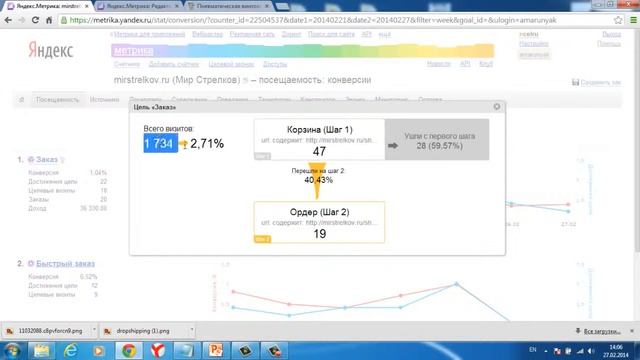Image resolution: width=640 pixels, height=360 pixels.
Task: Click the 40,43% step transition value
Action: (x=318, y=180)
